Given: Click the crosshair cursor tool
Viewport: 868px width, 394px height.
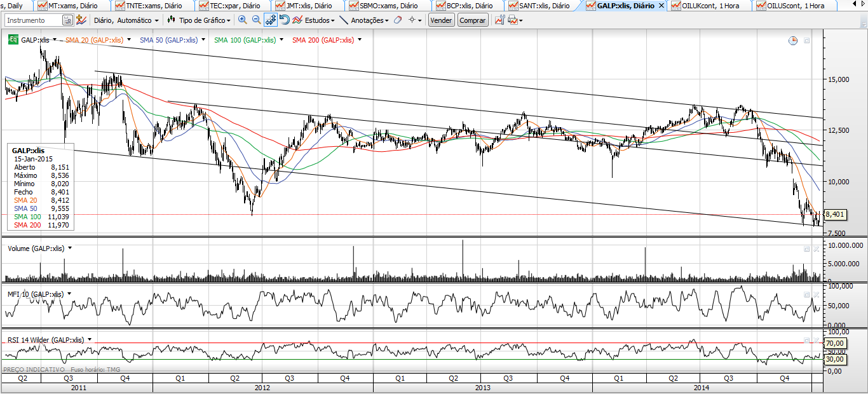Looking at the screenshot, I should click(412, 20).
